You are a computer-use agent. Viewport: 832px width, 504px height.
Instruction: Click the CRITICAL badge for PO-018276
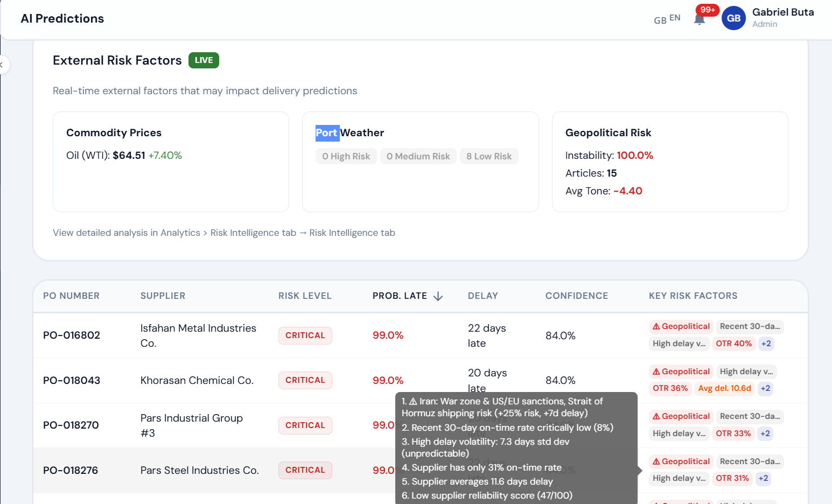[x=305, y=470]
